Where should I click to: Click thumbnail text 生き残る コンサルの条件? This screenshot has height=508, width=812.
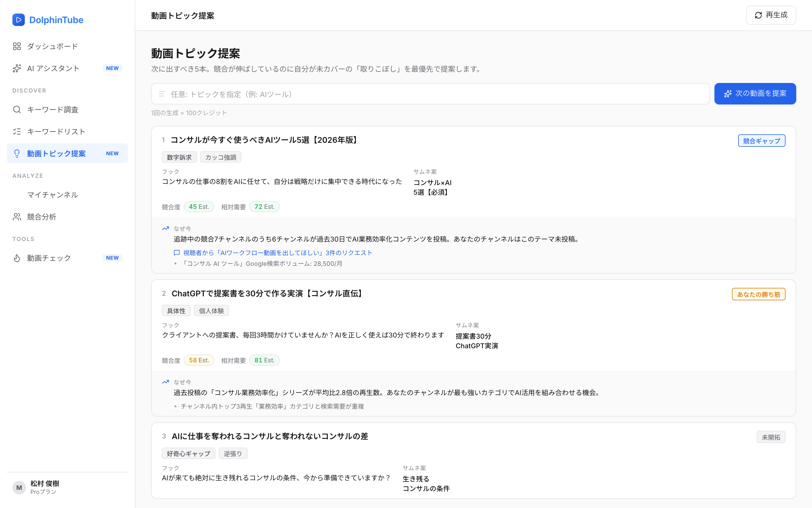(426, 484)
